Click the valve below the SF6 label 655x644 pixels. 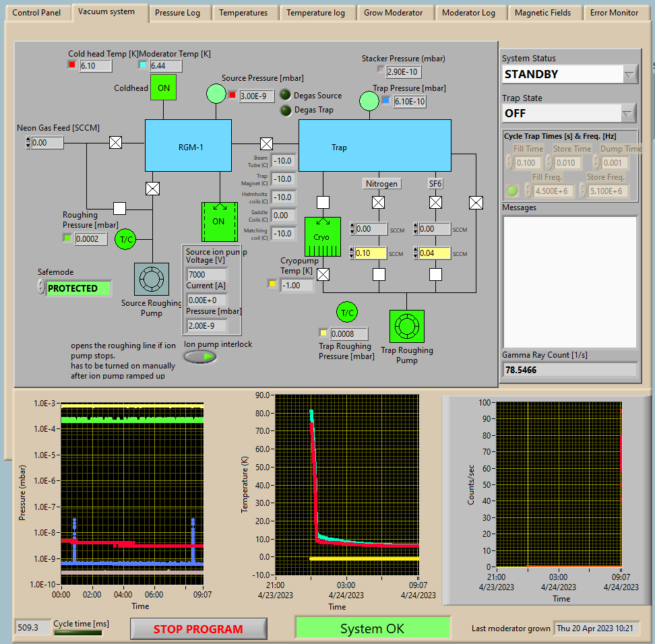pyautogui.click(x=436, y=202)
